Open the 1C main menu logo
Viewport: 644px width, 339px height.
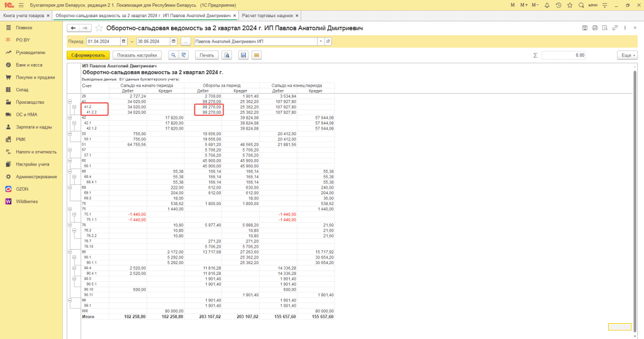click(x=9, y=5)
